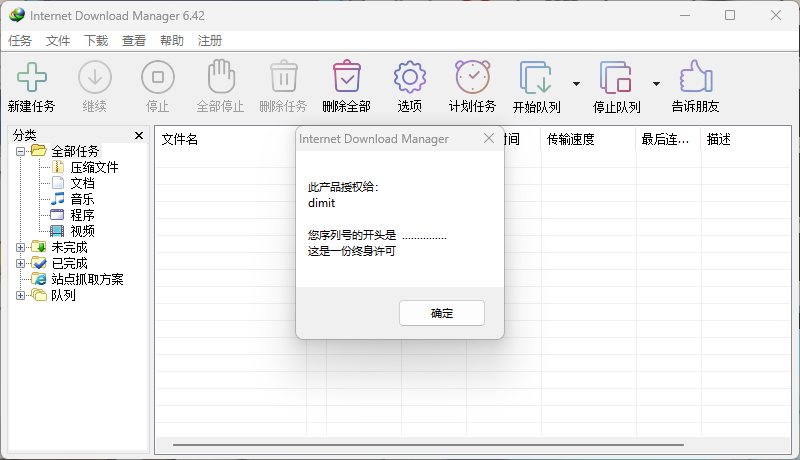Open the 查看 menu

tap(134, 41)
